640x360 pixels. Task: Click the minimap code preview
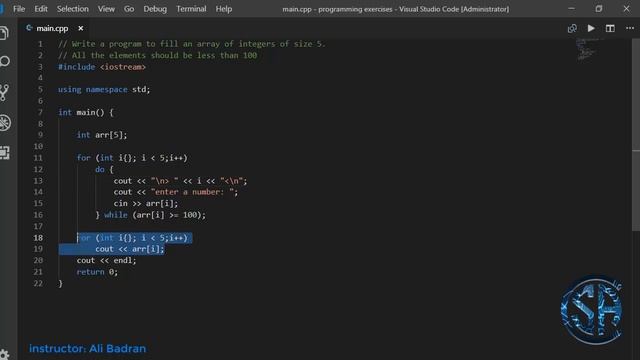587,49
